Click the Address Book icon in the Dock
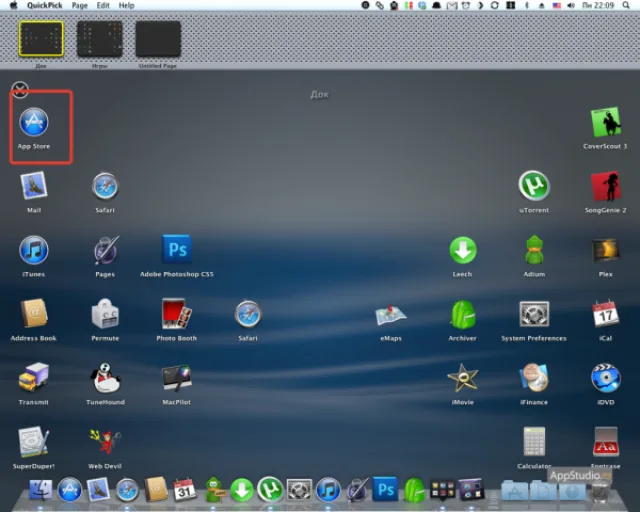The width and height of the screenshot is (640, 512). pyautogui.click(x=156, y=489)
